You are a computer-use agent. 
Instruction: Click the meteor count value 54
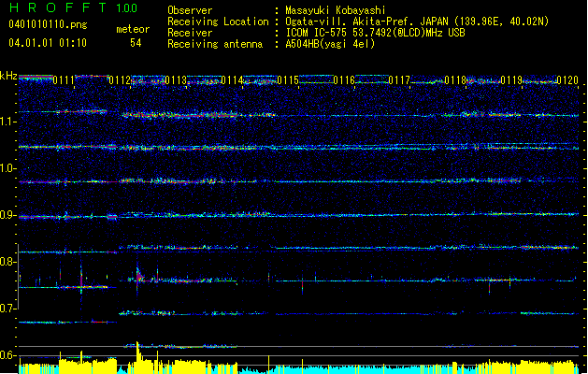(x=136, y=43)
